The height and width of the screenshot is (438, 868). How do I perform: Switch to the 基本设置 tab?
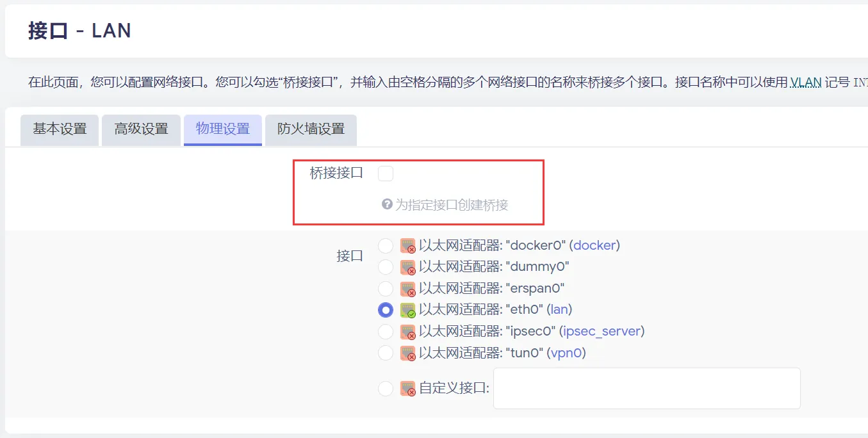coord(60,129)
